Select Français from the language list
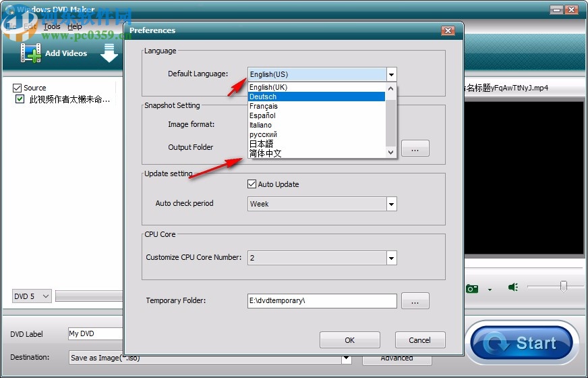The height and width of the screenshot is (378, 588). pos(316,106)
